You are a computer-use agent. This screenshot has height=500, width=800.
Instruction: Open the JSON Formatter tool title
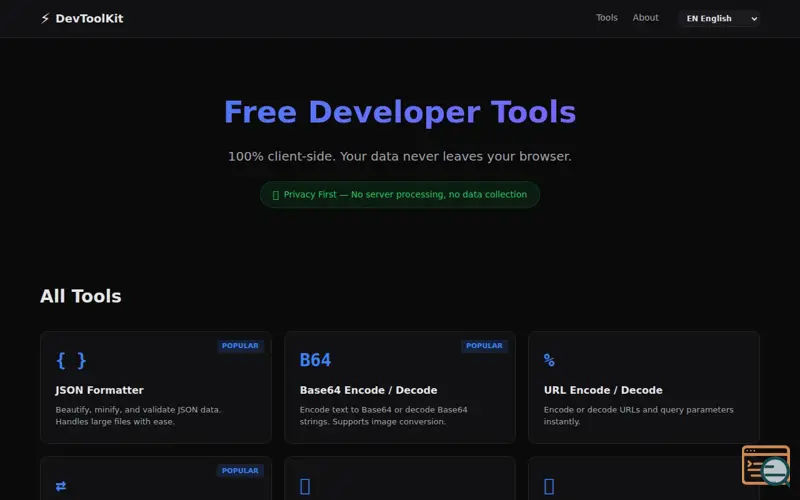(x=99, y=390)
